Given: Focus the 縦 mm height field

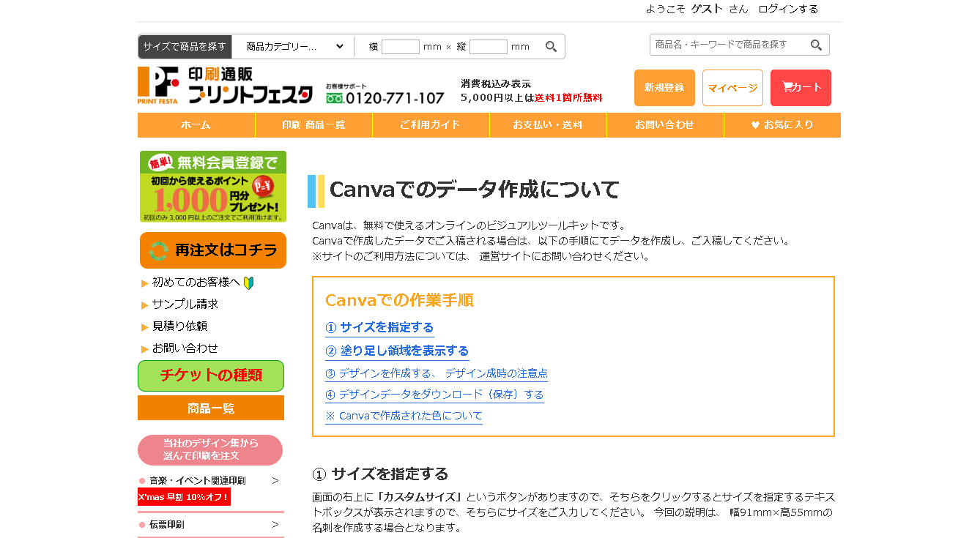Looking at the screenshot, I should (x=489, y=47).
